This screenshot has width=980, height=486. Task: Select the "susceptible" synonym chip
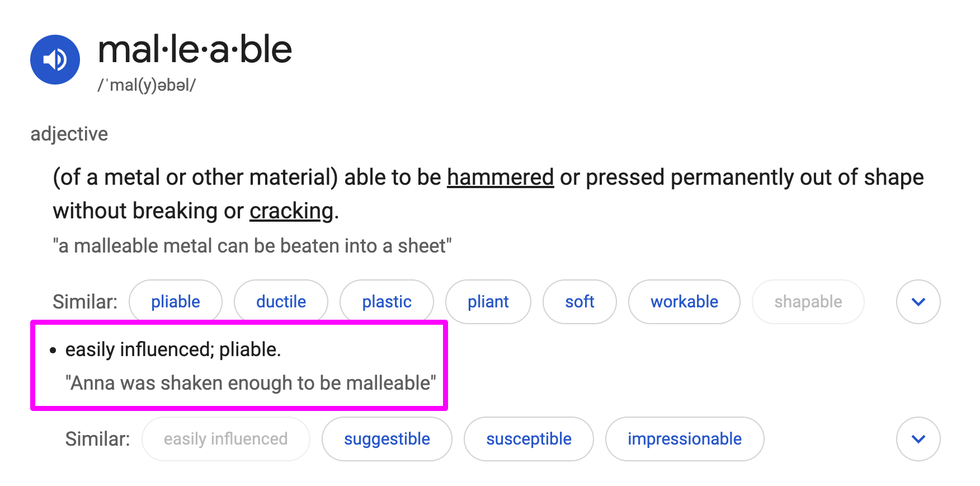click(529, 439)
